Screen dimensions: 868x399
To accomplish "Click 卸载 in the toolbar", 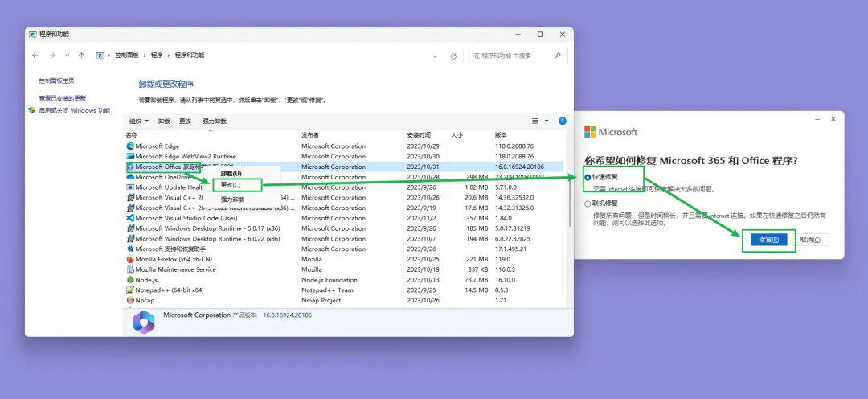I will [165, 121].
